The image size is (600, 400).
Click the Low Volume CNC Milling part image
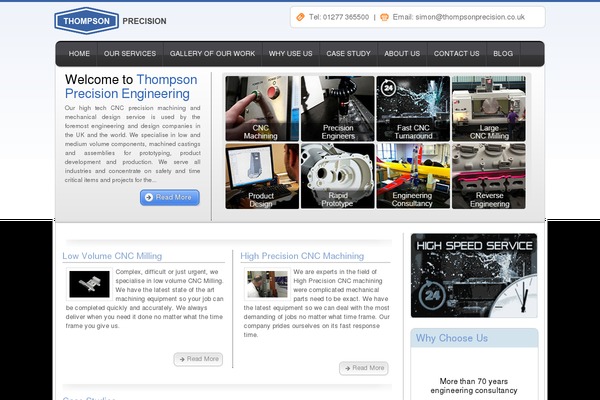(x=89, y=284)
